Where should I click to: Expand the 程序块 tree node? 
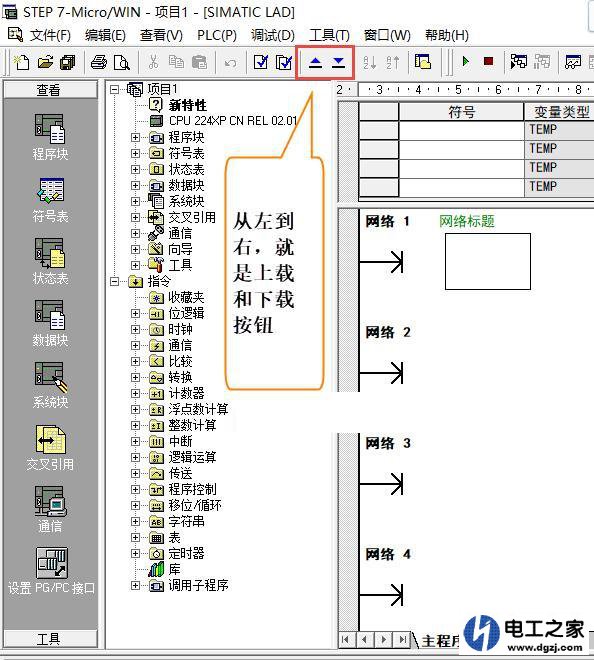[135, 137]
